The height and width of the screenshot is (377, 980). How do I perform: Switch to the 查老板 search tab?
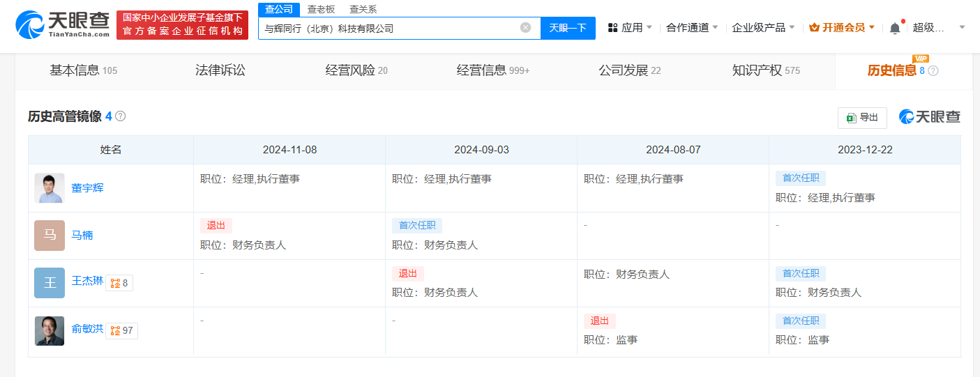pos(322,9)
